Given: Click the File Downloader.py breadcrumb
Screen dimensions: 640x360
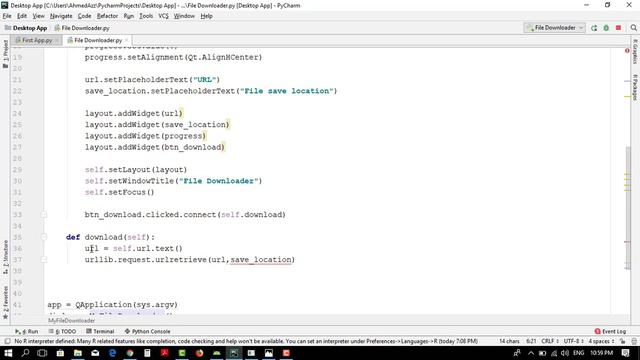Looking at the screenshot, I should [82, 28].
